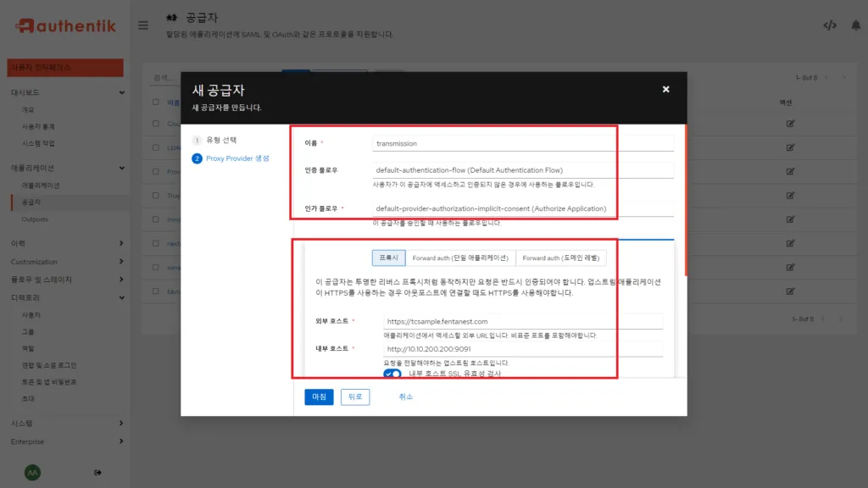Click the edit pencil icon on the last provider row
868x488 pixels.
coord(790,291)
